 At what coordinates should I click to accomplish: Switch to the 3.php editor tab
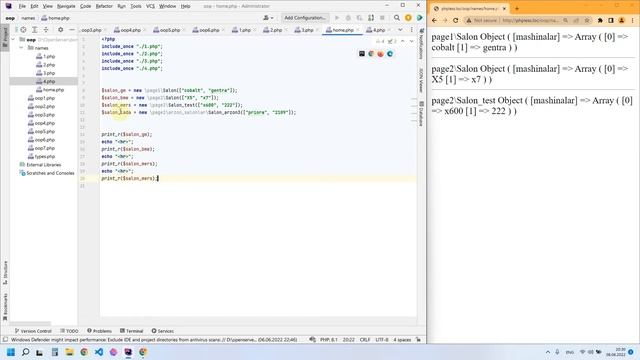(x=307, y=30)
